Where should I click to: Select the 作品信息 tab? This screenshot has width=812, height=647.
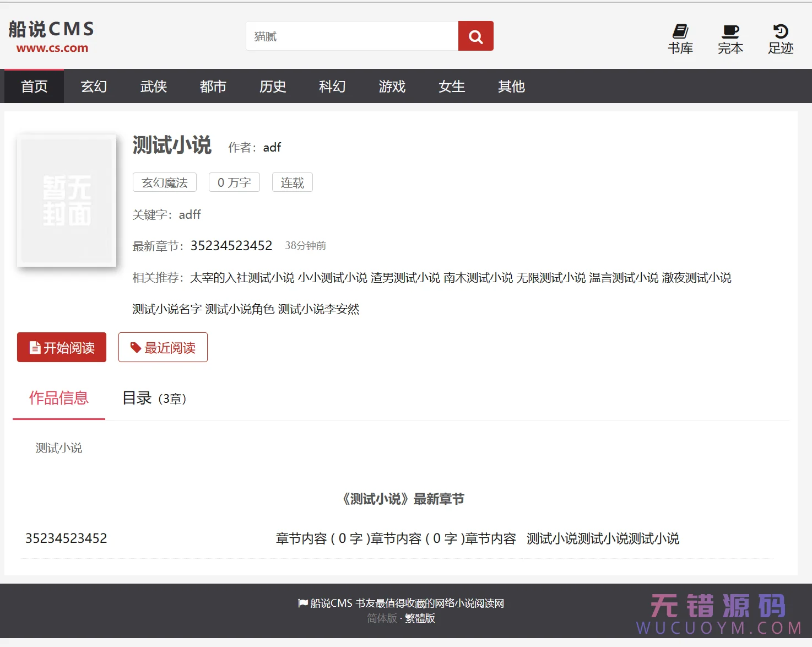[x=59, y=398]
